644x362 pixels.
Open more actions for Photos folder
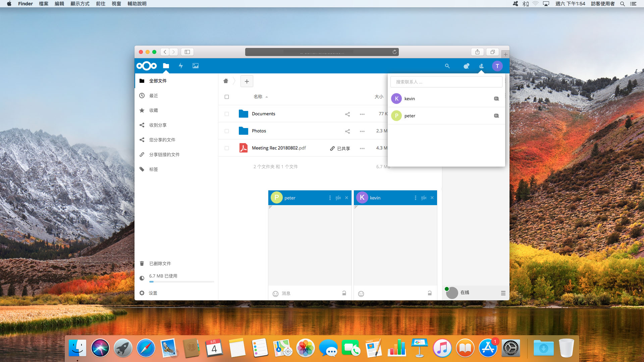[x=362, y=131]
